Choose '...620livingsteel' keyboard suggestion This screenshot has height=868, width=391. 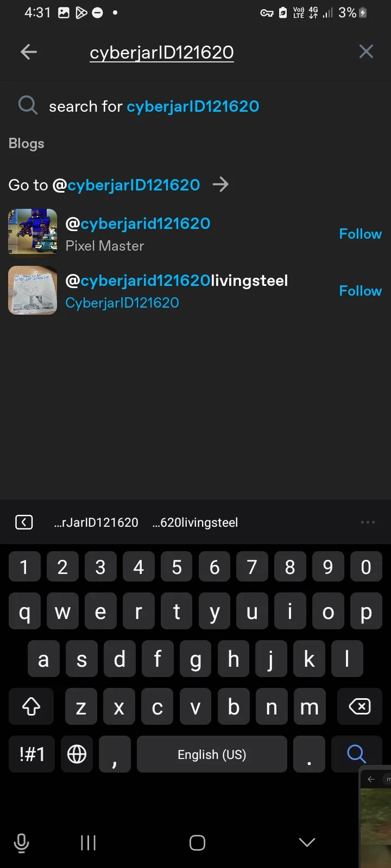tap(195, 522)
